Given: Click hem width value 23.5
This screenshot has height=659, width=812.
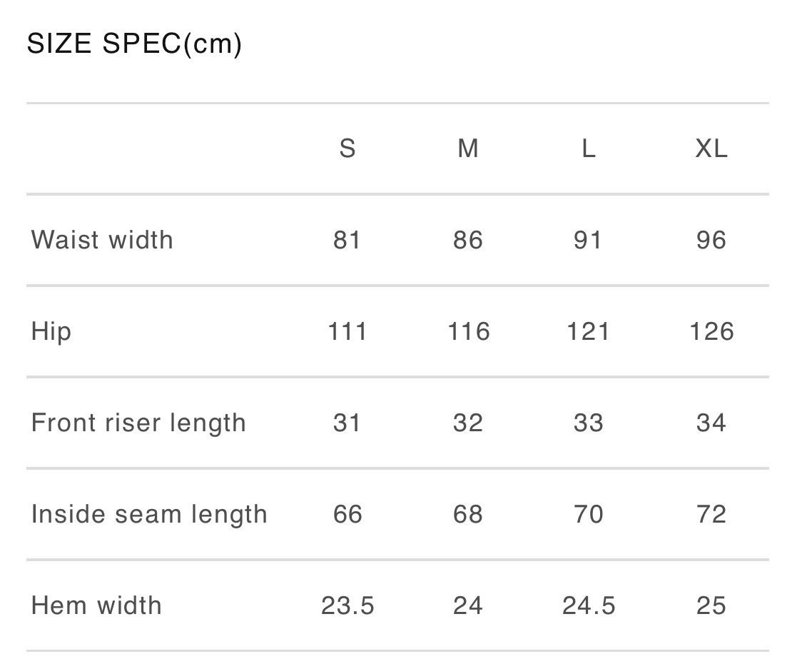Looking at the screenshot, I should point(347,605).
